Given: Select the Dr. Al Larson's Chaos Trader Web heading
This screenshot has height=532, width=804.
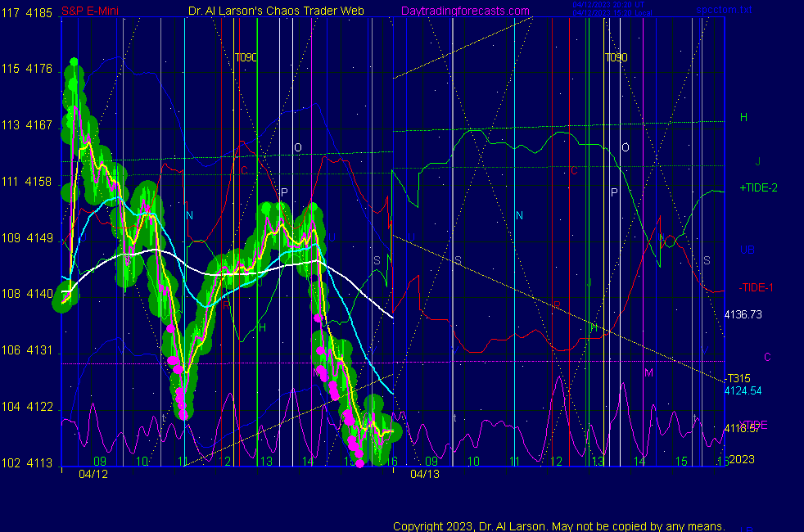Looking at the screenshot, I should pos(276,11).
